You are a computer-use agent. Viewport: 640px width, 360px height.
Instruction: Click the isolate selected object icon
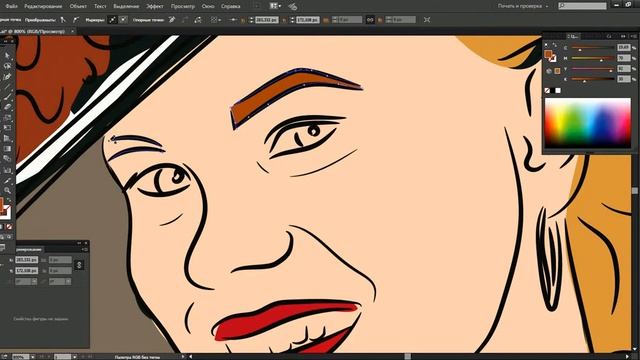(x=427, y=20)
